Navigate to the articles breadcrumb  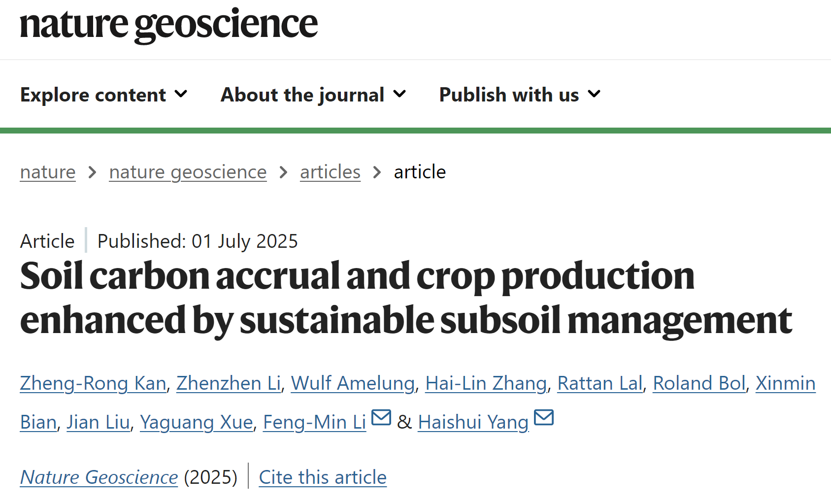330,172
